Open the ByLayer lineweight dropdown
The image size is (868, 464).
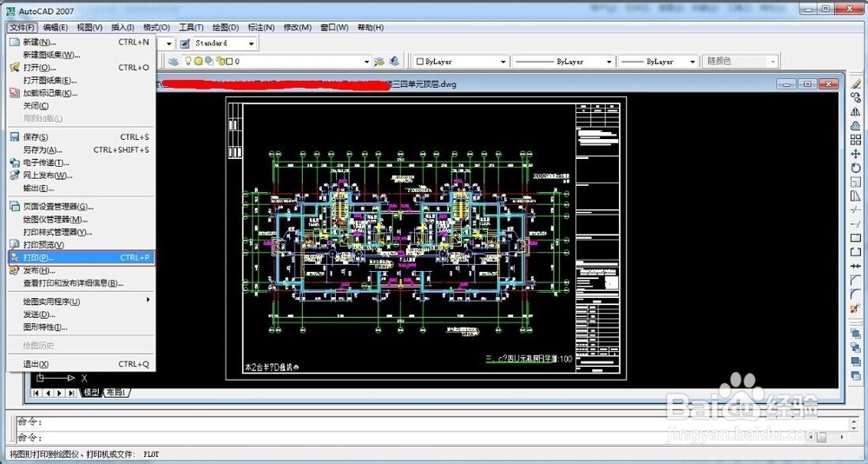(x=693, y=62)
